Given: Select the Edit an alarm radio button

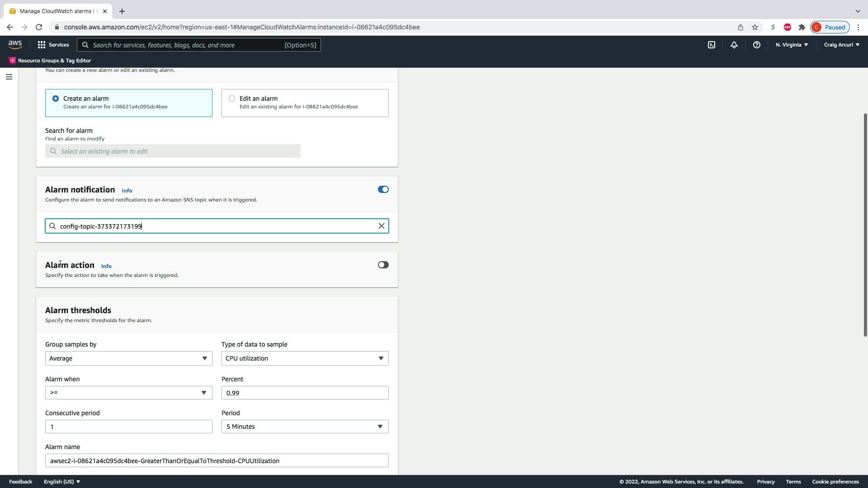Looking at the screenshot, I should coord(232,99).
